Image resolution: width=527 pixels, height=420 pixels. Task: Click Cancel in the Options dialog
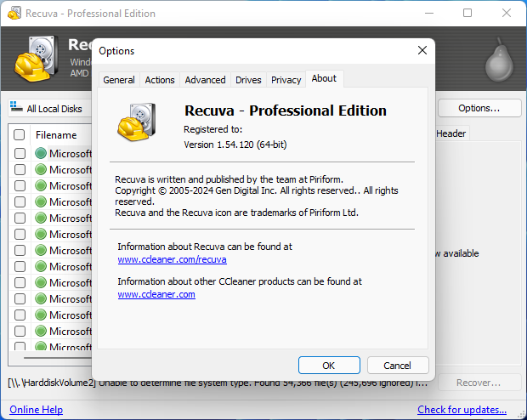point(398,366)
